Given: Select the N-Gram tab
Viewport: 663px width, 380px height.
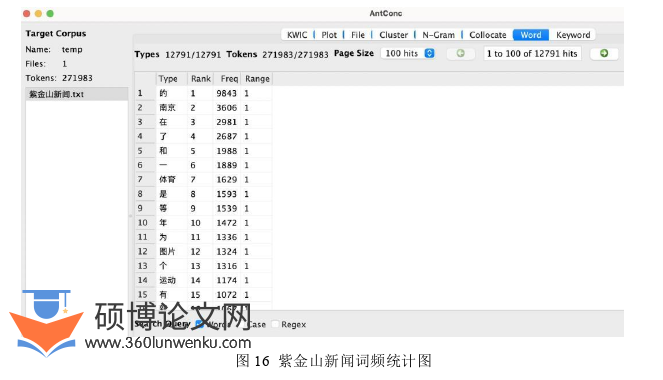Looking at the screenshot, I should click(x=438, y=35).
